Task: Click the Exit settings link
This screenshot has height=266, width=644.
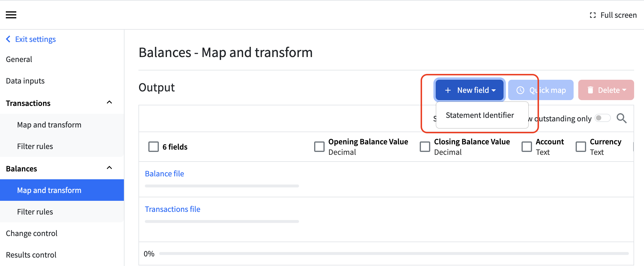Action: point(35,39)
